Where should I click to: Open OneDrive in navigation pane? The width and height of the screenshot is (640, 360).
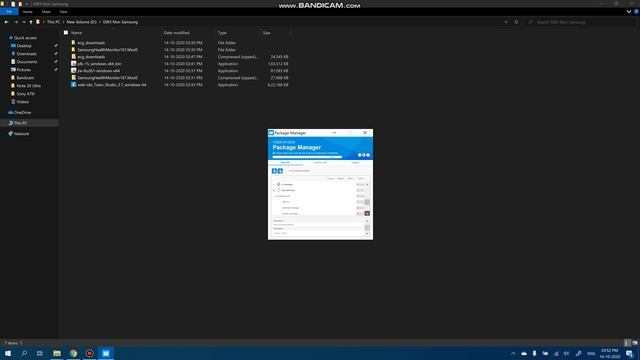[22, 112]
